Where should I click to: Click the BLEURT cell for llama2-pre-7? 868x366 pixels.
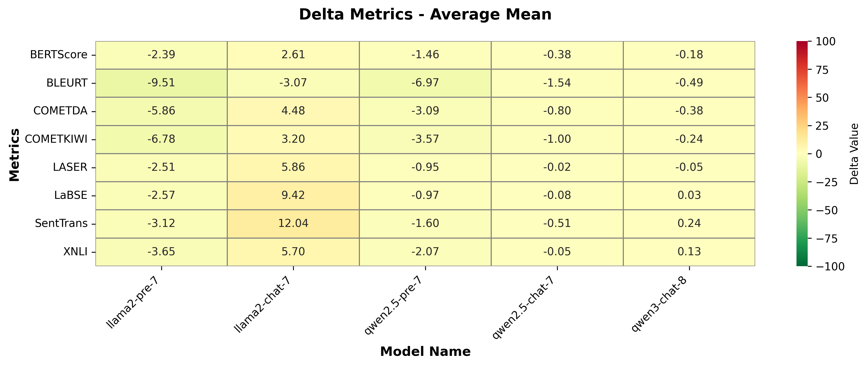[161, 83]
